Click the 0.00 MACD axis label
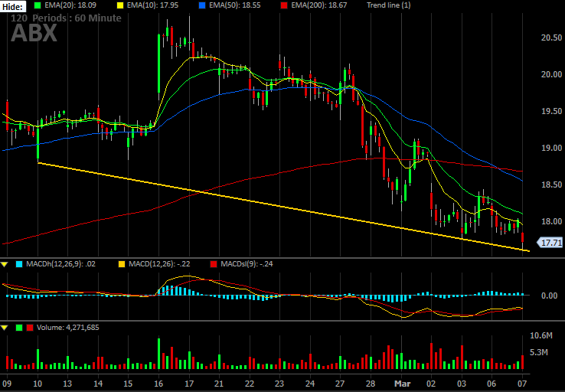This screenshot has height=392, width=565. (x=550, y=296)
